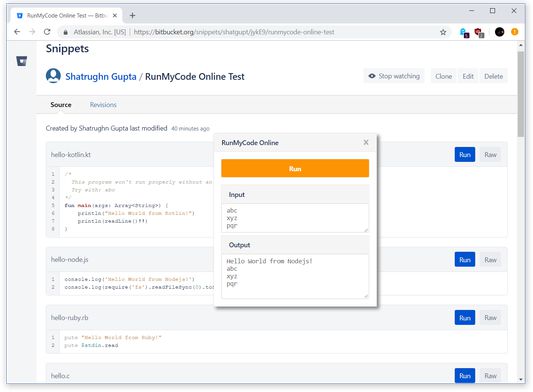View Raw of hello-ruby.rb
Image resolution: width=533 pixels, height=392 pixels.
[x=490, y=318]
